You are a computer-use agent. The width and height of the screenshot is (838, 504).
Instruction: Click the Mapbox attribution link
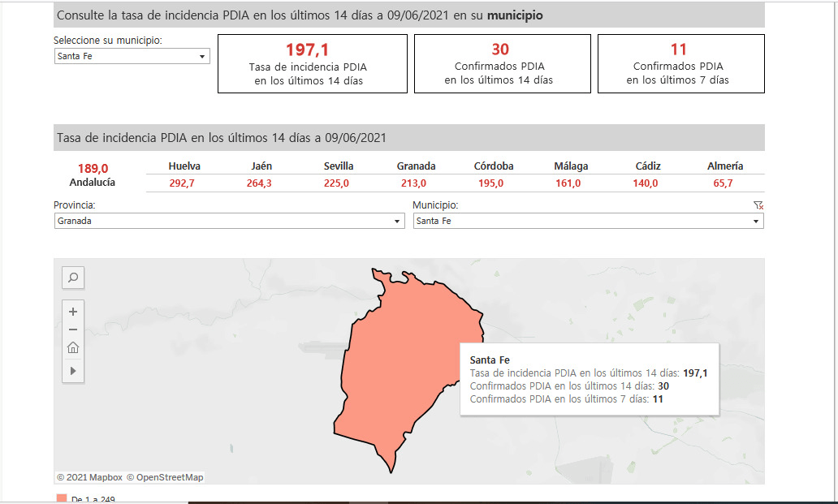coord(89,477)
